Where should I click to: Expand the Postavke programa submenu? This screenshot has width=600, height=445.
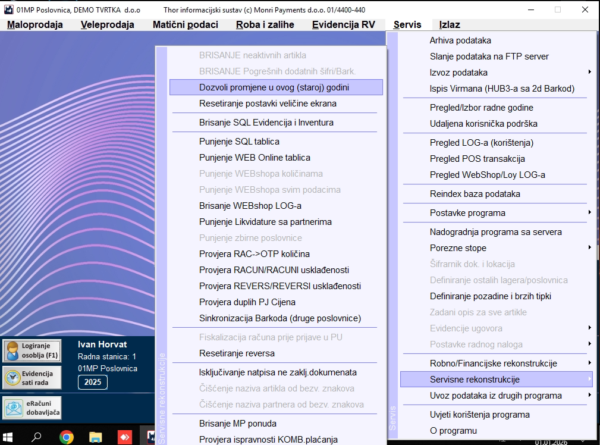(x=496, y=213)
